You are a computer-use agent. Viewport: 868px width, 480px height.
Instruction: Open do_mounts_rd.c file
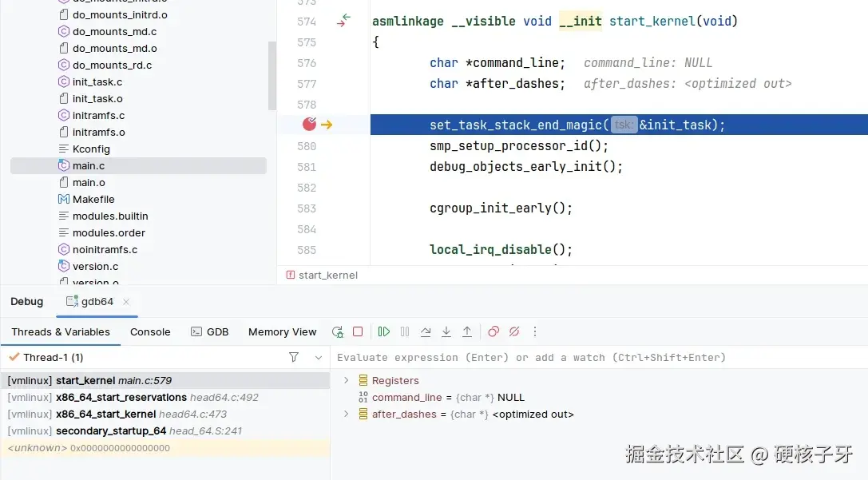tap(112, 65)
